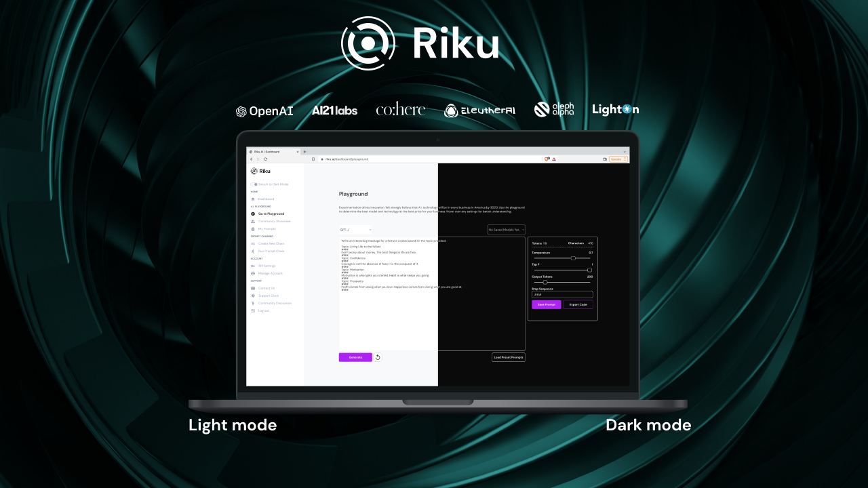Click the Manage Account profile icon
Screen dimensions: 868x488
tap(253, 274)
